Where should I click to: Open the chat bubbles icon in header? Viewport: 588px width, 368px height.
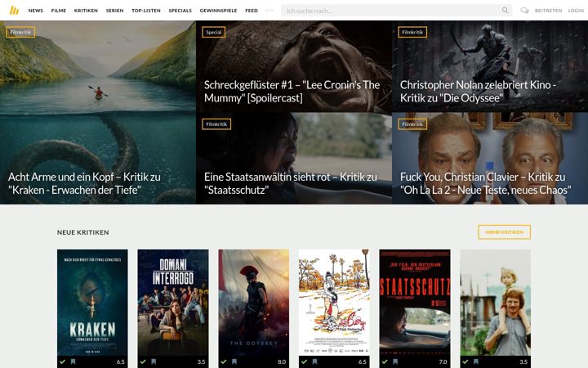click(524, 11)
